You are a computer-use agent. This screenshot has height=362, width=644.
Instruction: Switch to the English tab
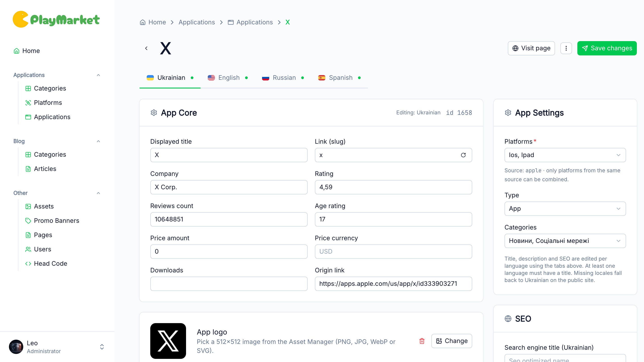(228, 78)
